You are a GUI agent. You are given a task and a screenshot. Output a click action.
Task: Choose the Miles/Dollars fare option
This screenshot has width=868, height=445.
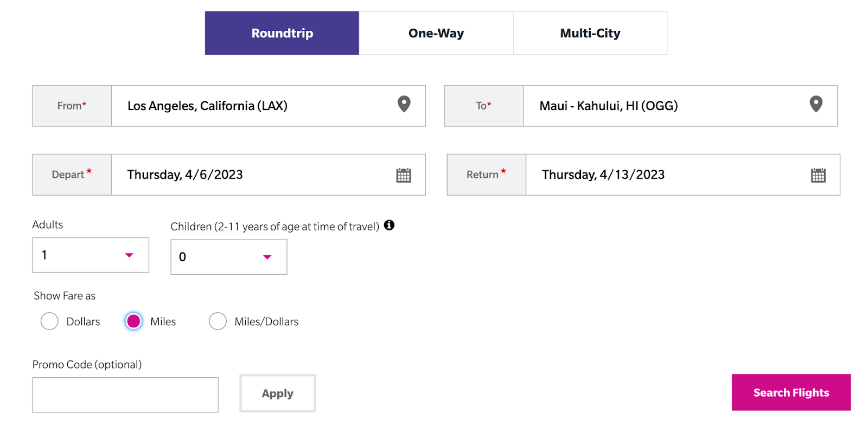[218, 321]
